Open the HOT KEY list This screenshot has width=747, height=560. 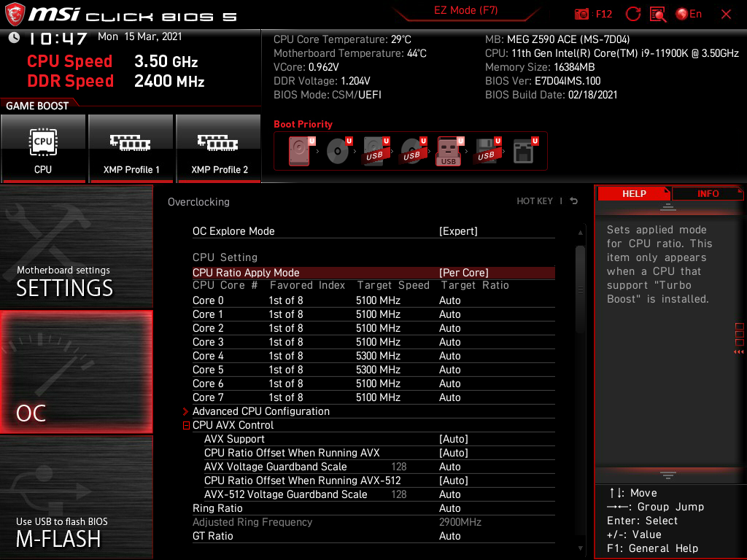point(535,201)
